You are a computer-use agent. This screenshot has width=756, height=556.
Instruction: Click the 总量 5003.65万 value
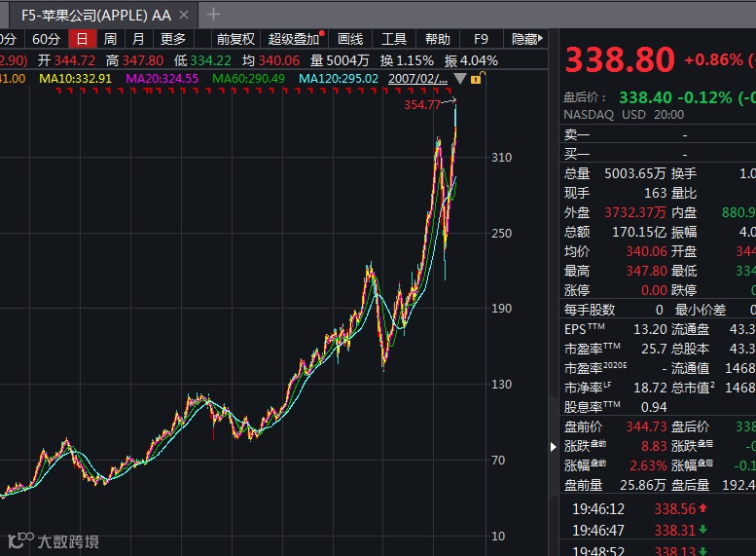pyautogui.click(x=635, y=173)
